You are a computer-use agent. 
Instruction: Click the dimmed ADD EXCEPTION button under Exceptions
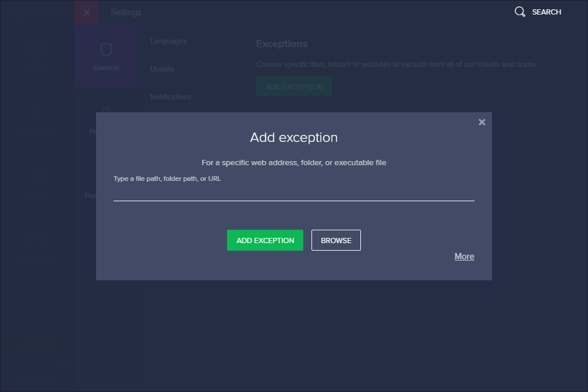tap(294, 87)
